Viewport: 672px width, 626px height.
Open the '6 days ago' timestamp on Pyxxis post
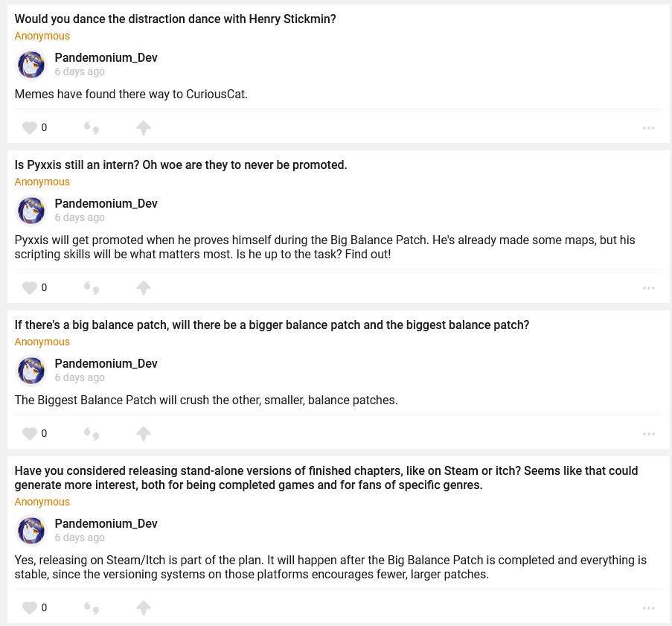click(80, 217)
